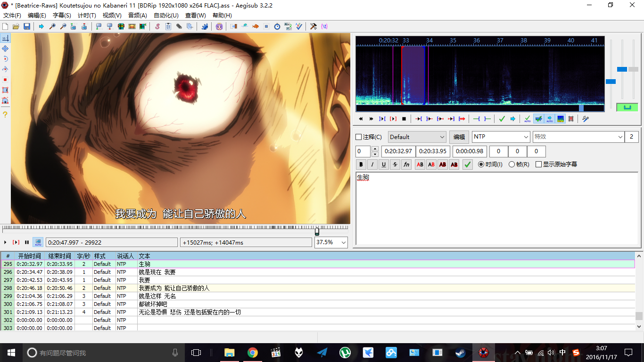
Task: Open the 自动化(U) menu
Action: coord(166,16)
